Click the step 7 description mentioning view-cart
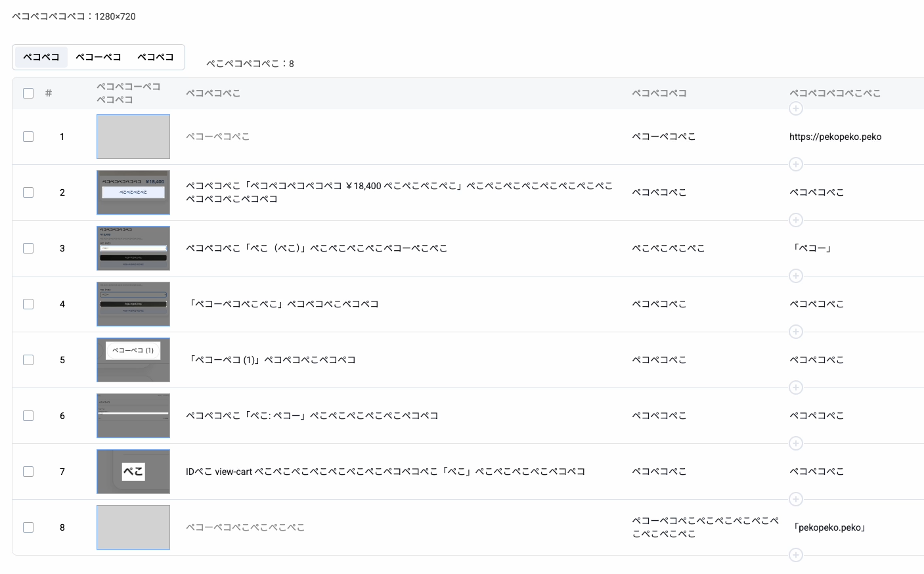This screenshot has height=574, width=924. 385,472
